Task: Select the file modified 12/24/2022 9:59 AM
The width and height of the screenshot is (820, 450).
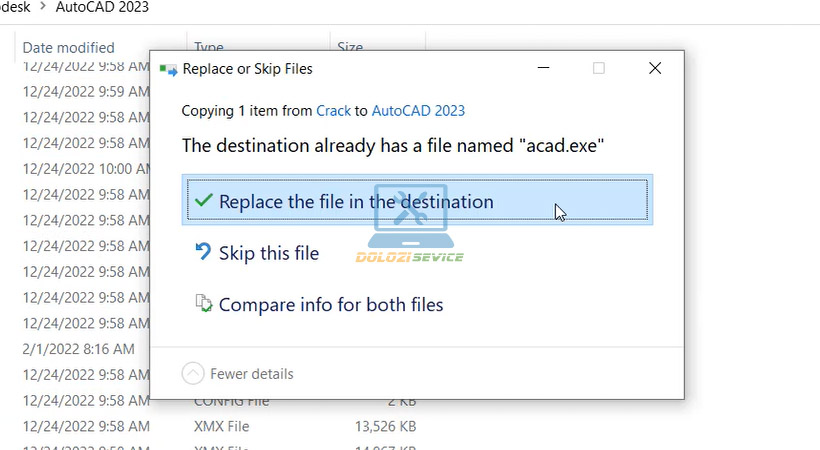Action: (86, 92)
